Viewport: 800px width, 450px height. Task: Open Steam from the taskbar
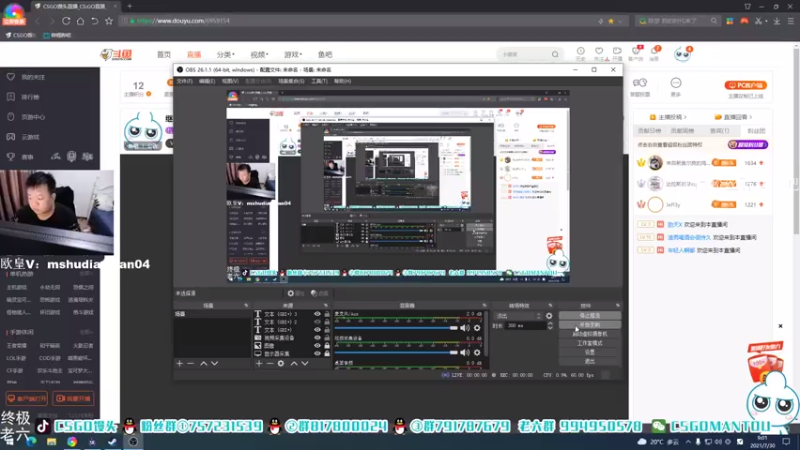(x=112, y=442)
